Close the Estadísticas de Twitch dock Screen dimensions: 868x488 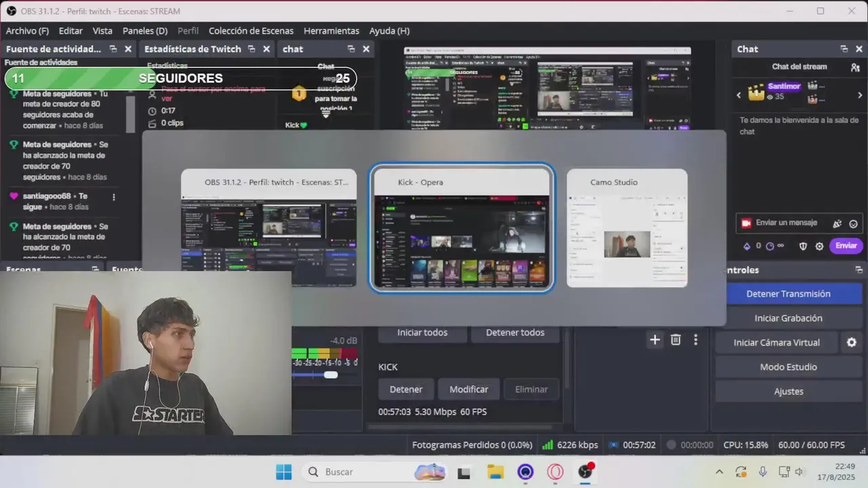(267, 49)
